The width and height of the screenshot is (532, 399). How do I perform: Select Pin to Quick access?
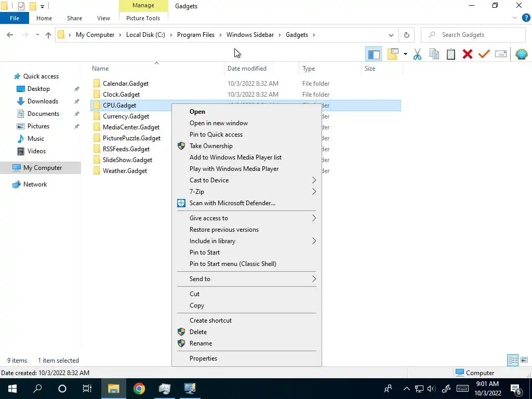click(x=247, y=135)
